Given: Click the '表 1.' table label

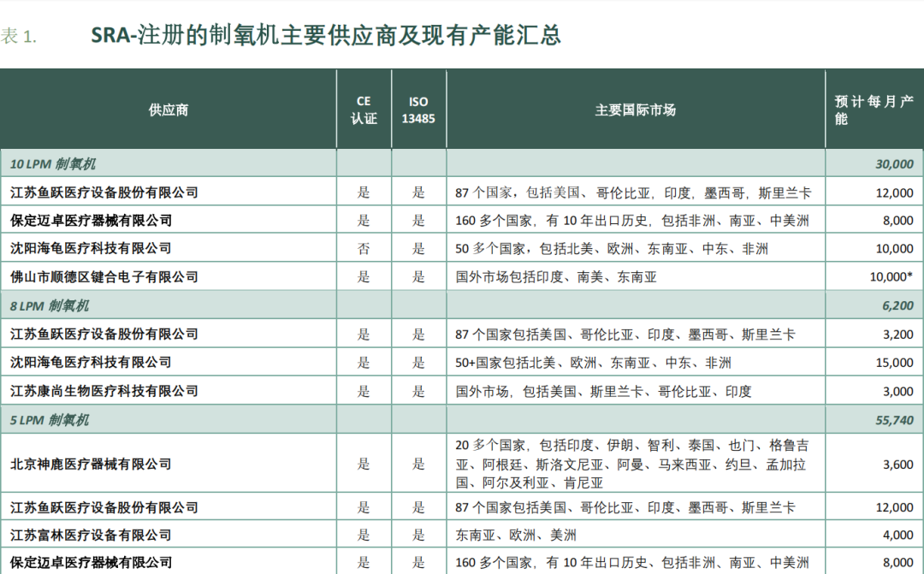Looking at the screenshot, I should pos(18,36).
